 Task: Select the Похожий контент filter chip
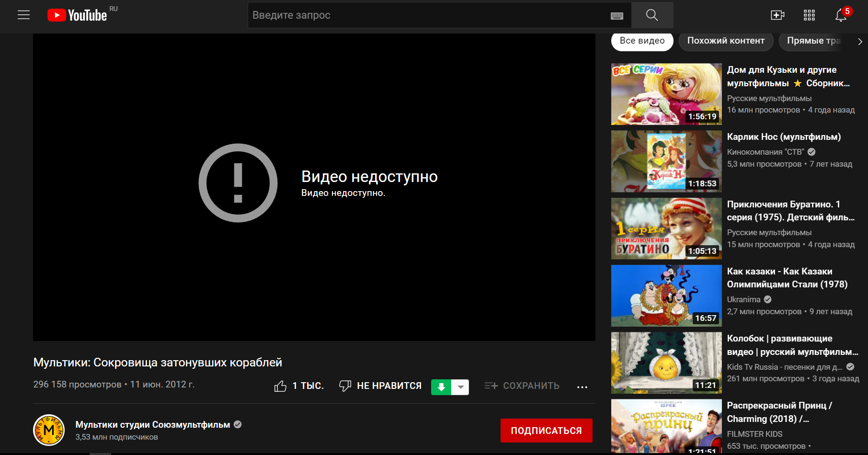pyautogui.click(x=726, y=41)
